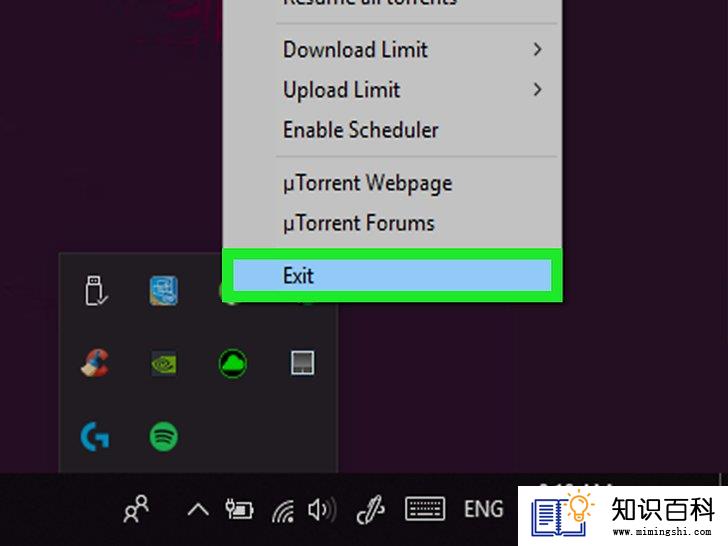Expand the Download Limit submenu

pyautogui.click(x=413, y=49)
